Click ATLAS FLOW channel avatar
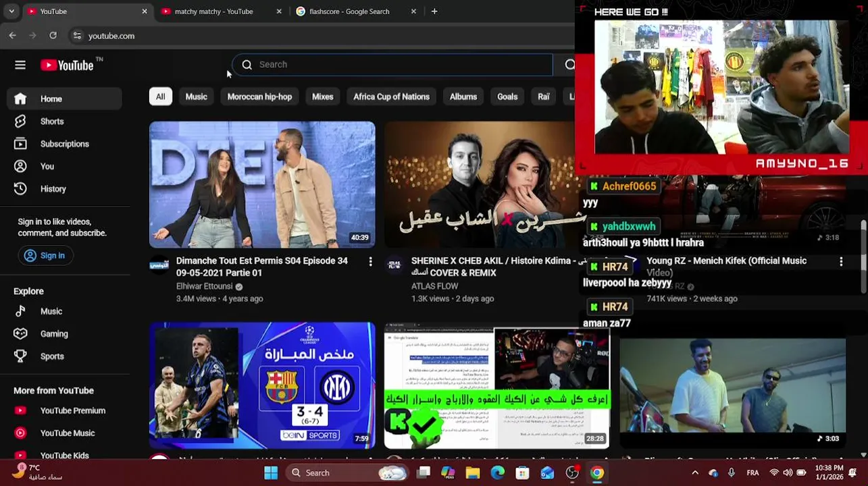868x486 pixels. click(394, 265)
